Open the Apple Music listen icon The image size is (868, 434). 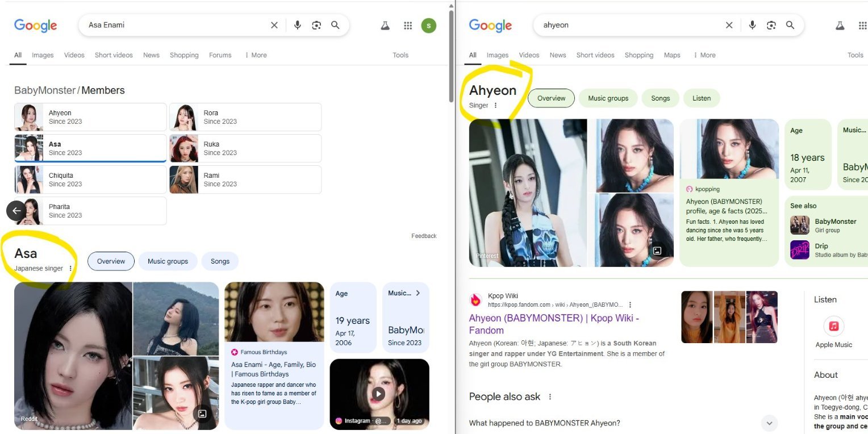(x=834, y=326)
